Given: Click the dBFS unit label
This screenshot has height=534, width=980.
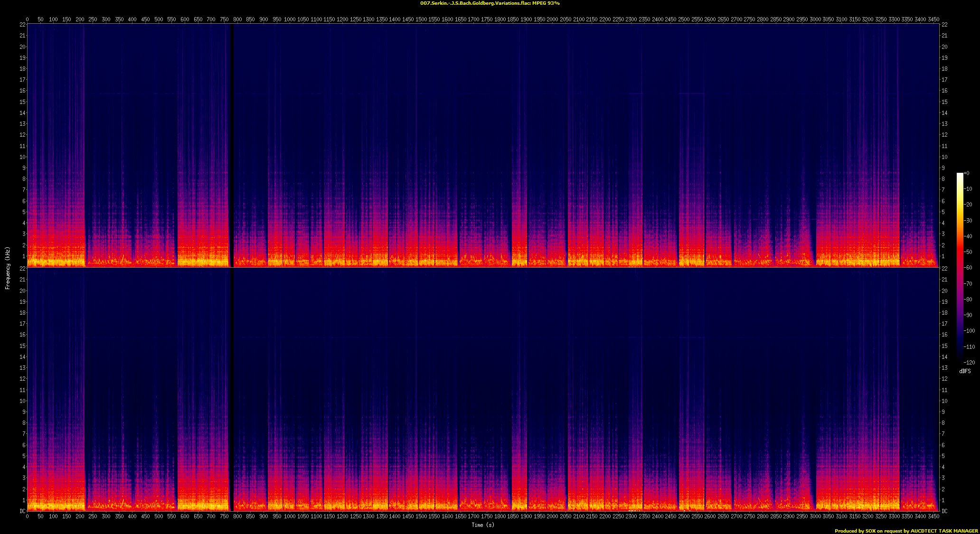Looking at the screenshot, I should pyautogui.click(x=965, y=371).
